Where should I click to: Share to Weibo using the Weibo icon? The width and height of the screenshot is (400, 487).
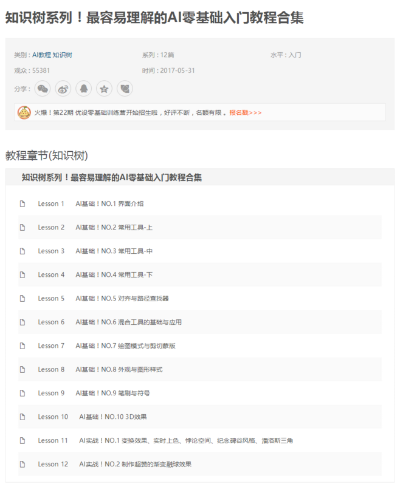tap(63, 89)
